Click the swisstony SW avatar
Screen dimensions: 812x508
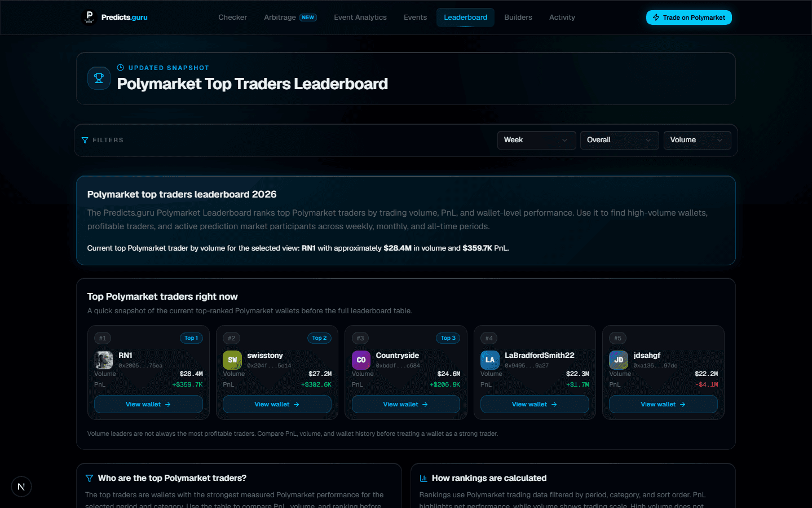point(232,360)
